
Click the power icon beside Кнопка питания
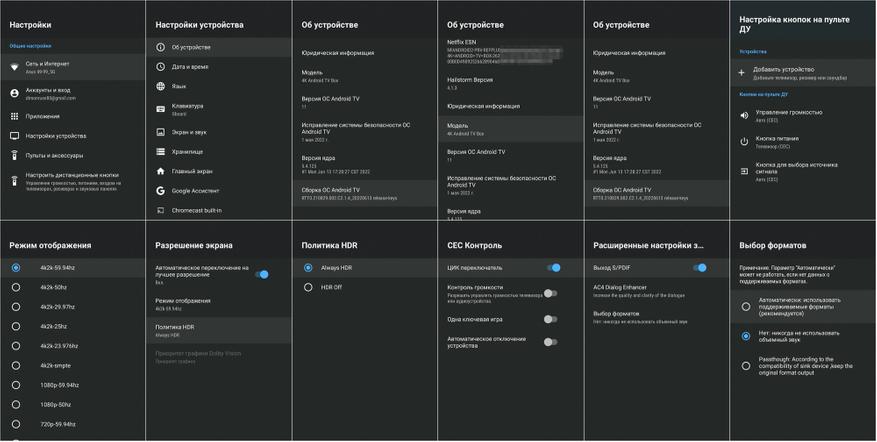[x=744, y=141]
